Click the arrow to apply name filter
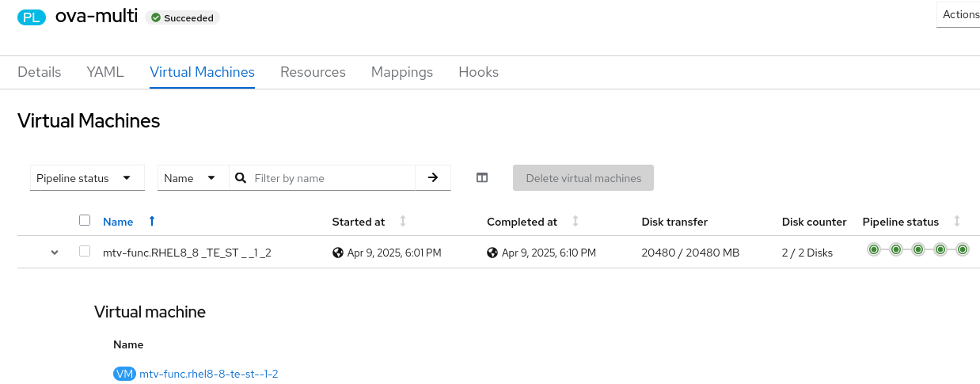Screen dimensions: 980x384 (x=433, y=178)
